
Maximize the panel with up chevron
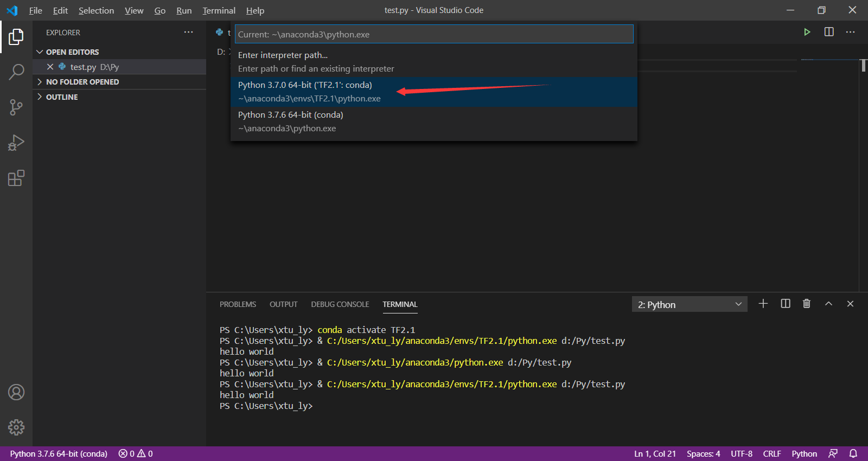[x=828, y=304]
